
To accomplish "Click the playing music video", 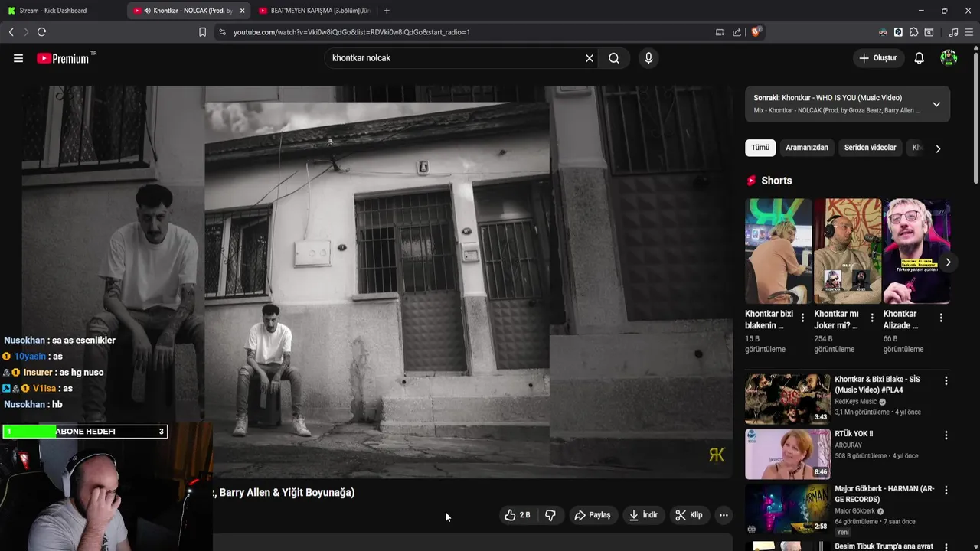I will 377,282.
